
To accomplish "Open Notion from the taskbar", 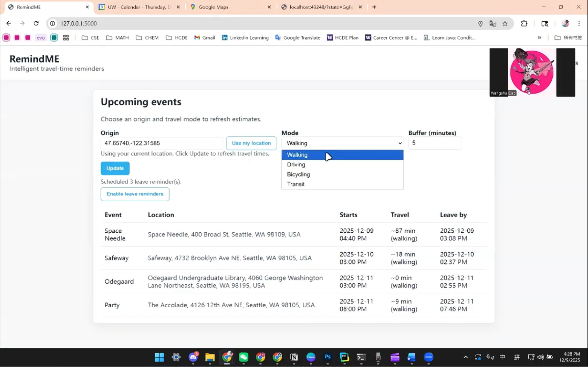I will pyautogui.click(x=294, y=357).
